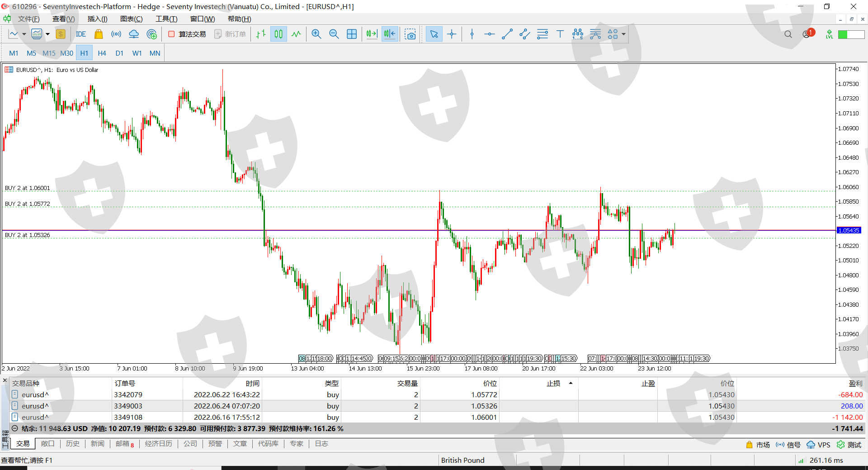Sort positions by 盈利 profit column
Image resolution: width=868 pixels, height=470 pixels.
point(855,383)
